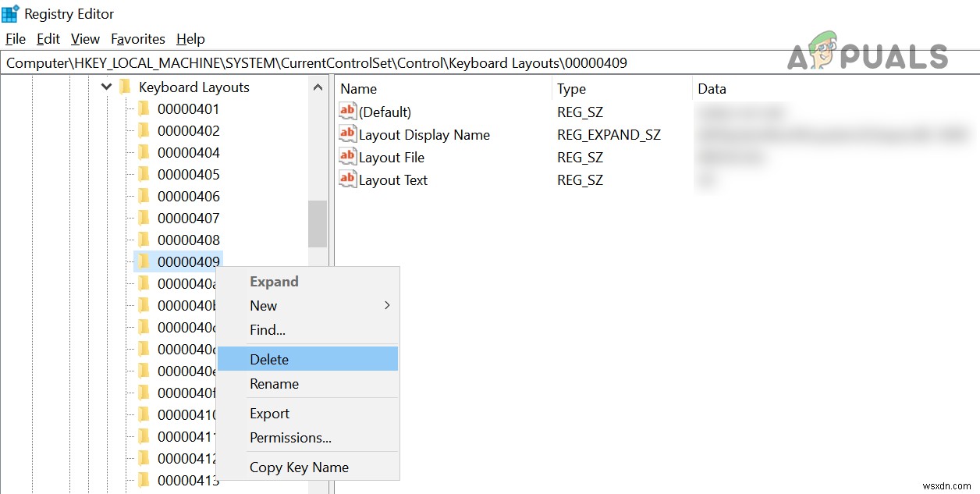Open the File menu

(x=16, y=39)
